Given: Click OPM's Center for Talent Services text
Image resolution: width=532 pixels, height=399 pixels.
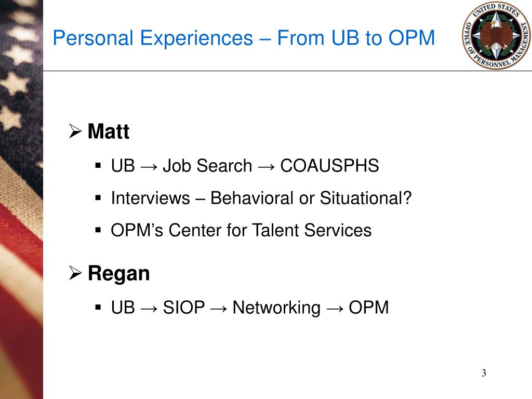Looking at the screenshot, I should coord(241,230).
